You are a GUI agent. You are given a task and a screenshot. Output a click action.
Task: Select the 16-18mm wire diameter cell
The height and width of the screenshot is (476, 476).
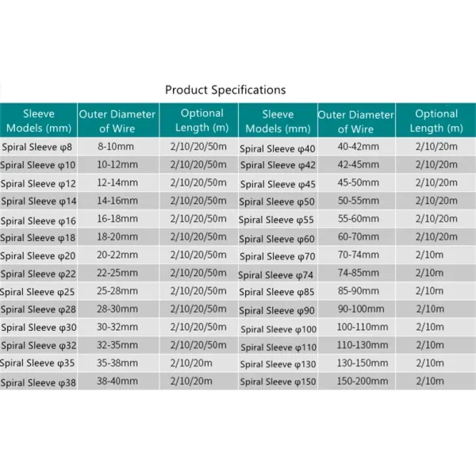[118, 219]
